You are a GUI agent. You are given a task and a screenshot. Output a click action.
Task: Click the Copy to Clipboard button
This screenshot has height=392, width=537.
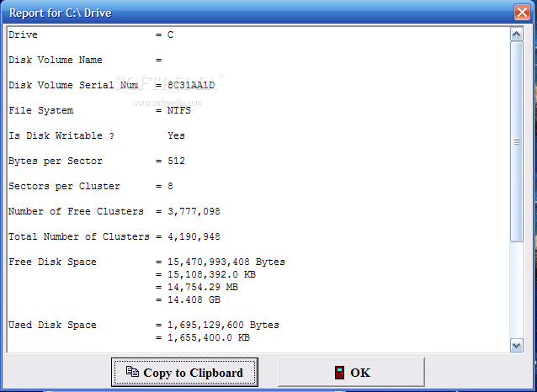(184, 372)
